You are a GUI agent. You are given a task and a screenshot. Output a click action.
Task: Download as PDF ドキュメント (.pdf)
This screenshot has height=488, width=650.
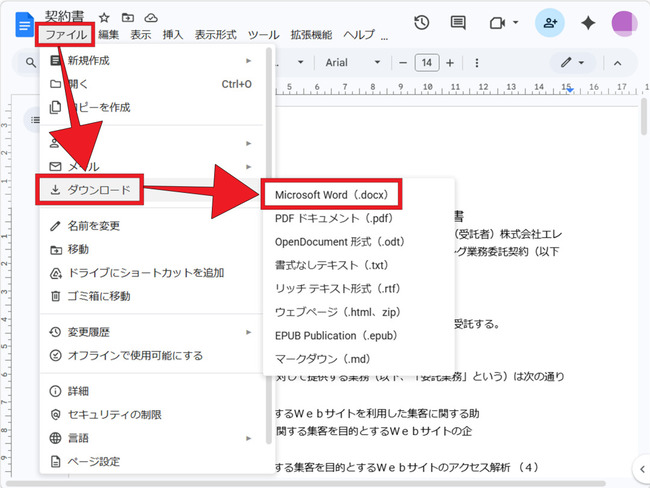click(x=359, y=218)
